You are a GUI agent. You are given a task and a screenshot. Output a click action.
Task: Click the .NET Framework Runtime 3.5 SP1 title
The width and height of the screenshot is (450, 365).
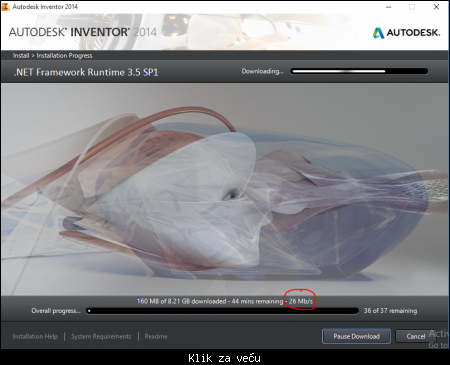(x=86, y=72)
